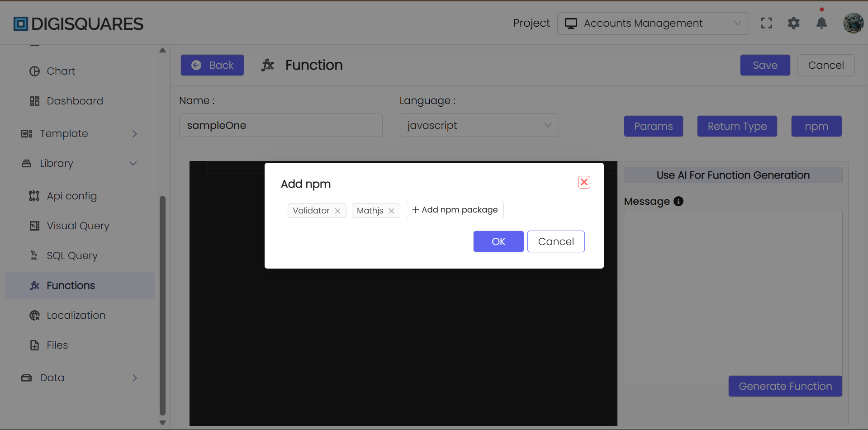Remove the Mathjs package tag

tap(391, 211)
